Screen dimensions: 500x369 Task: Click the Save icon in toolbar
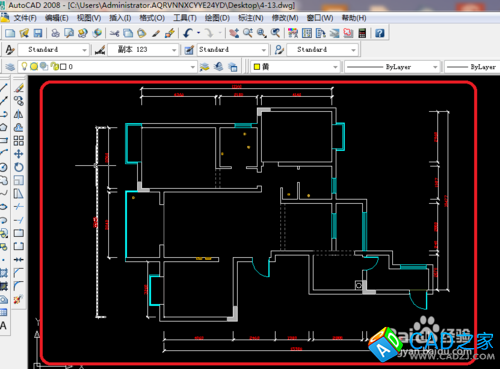pyautogui.click(x=38, y=33)
